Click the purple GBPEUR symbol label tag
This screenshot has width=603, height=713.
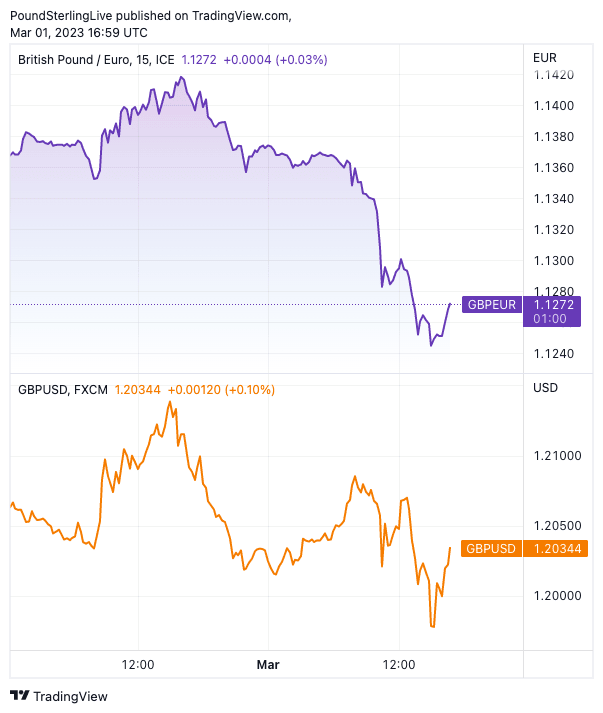point(492,304)
